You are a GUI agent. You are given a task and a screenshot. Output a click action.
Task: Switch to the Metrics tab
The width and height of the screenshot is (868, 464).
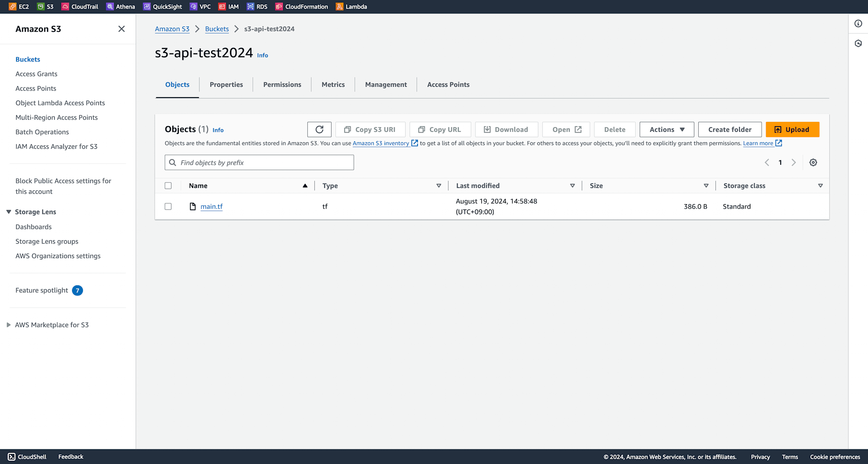pos(333,85)
